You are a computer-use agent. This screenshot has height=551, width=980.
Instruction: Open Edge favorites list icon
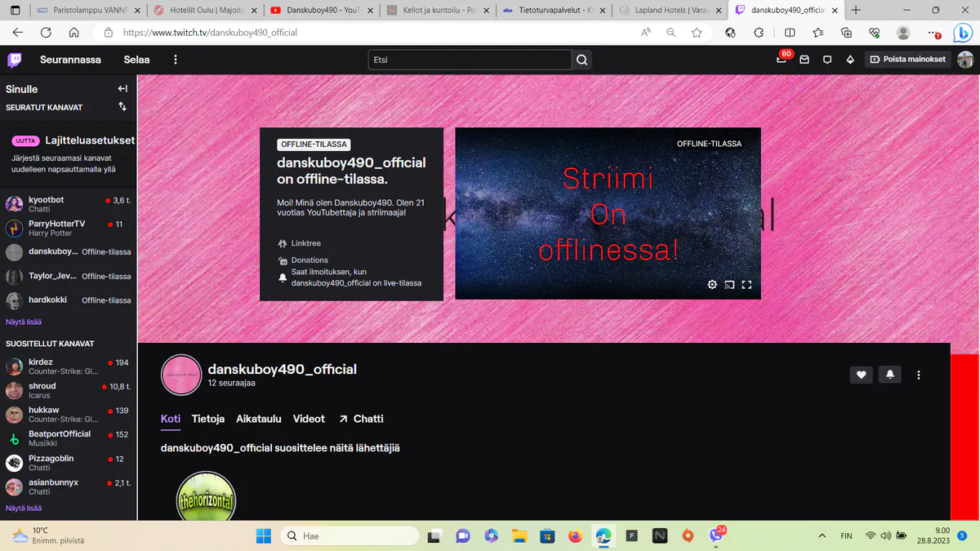coord(818,33)
